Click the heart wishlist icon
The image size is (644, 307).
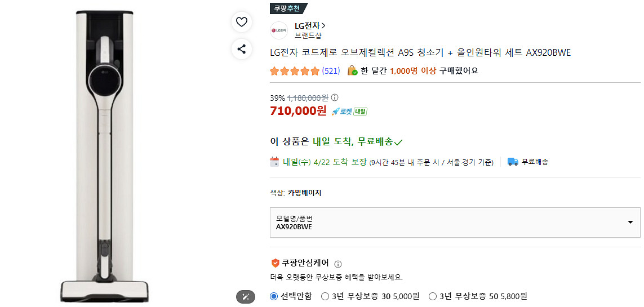[x=242, y=22]
